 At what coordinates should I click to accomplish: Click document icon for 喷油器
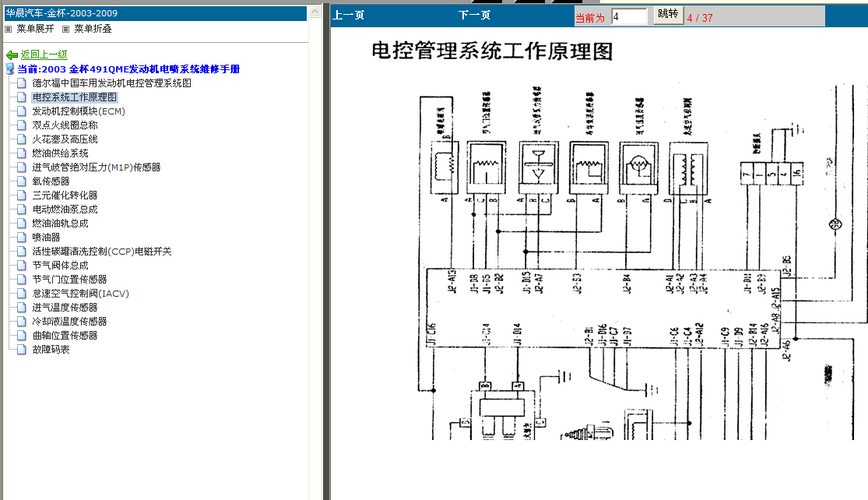22,238
